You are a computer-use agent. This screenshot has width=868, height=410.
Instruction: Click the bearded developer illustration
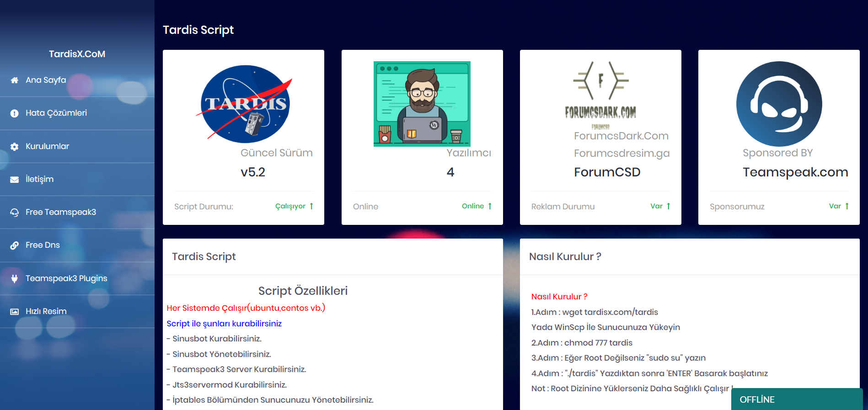tap(422, 104)
